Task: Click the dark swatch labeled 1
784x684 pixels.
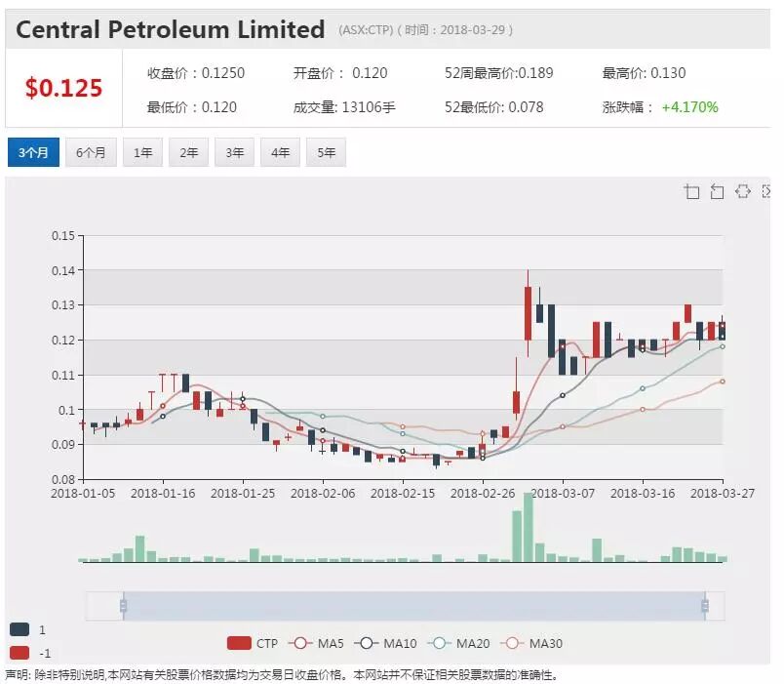Action: (x=20, y=629)
